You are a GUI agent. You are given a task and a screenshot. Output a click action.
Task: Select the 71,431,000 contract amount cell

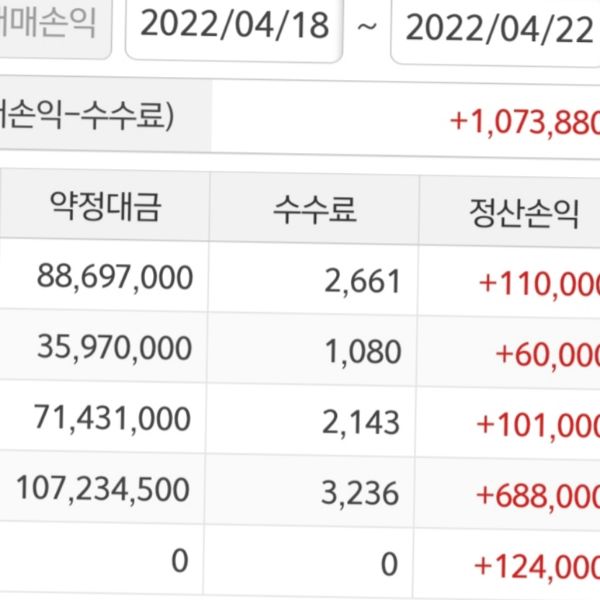pyautogui.click(x=113, y=417)
